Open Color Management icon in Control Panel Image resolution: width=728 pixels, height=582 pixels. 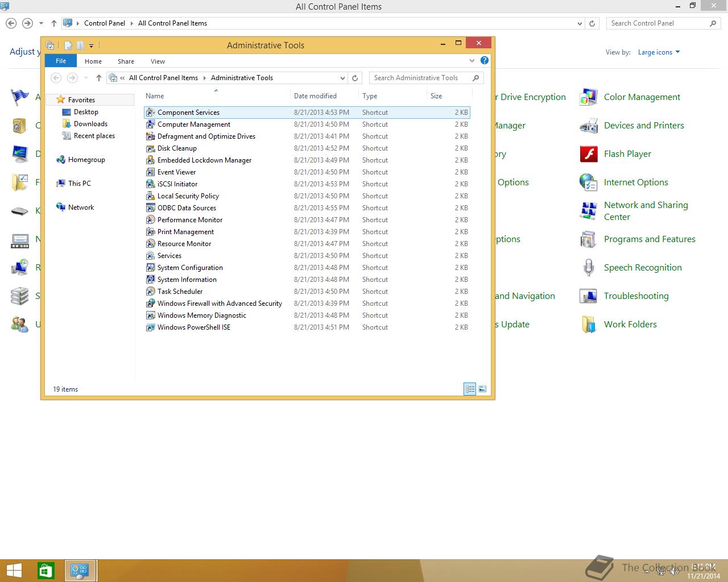click(x=588, y=97)
